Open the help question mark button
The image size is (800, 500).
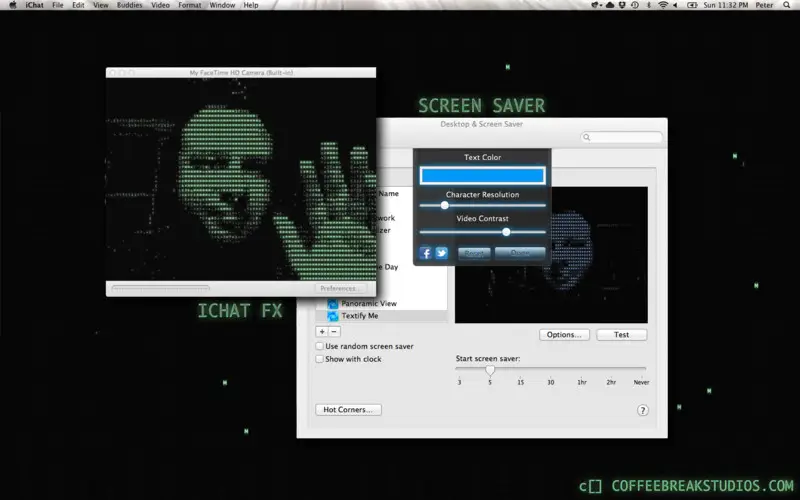(642, 410)
